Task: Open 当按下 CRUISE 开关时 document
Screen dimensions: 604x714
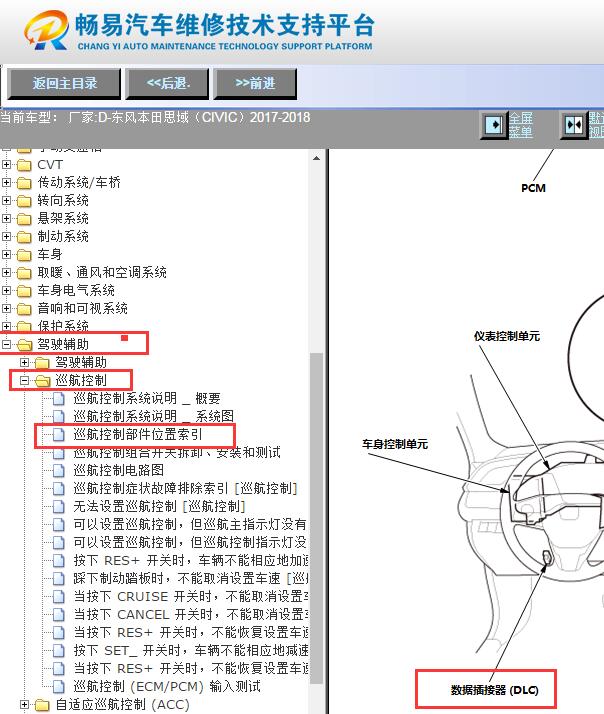Action: pos(191,597)
